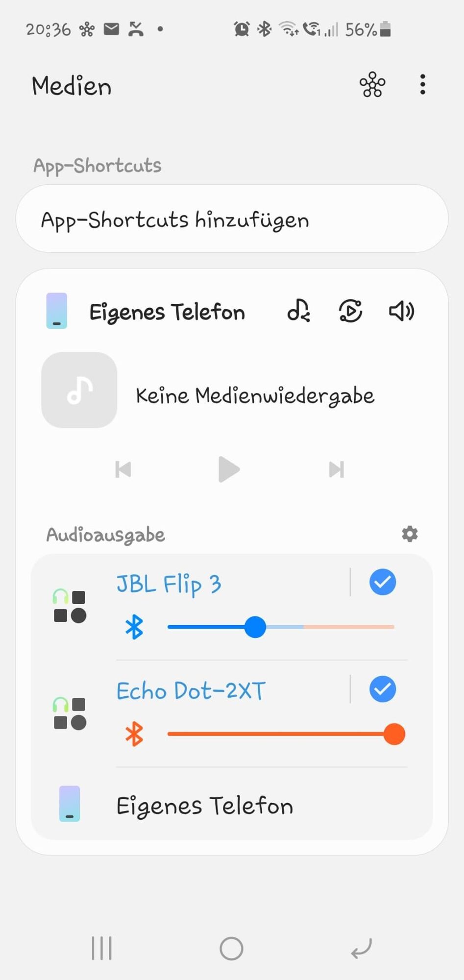Tap App-Shortcuts hinzufügen button
Screen dimensions: 464x980
232,219
